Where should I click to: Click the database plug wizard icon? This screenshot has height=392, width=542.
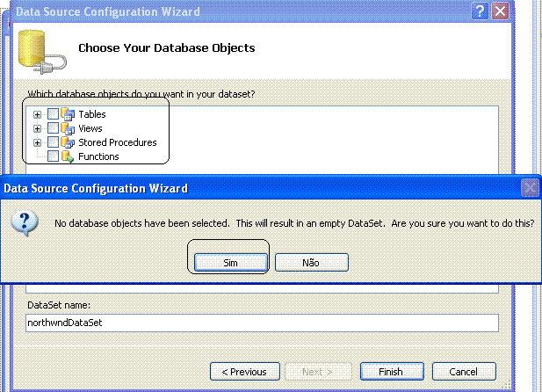click(42, 52)
